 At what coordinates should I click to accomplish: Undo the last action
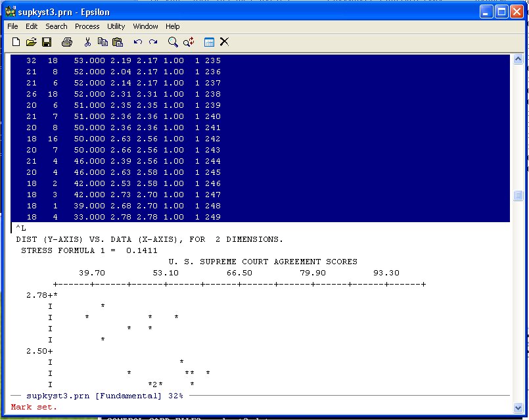138,42
